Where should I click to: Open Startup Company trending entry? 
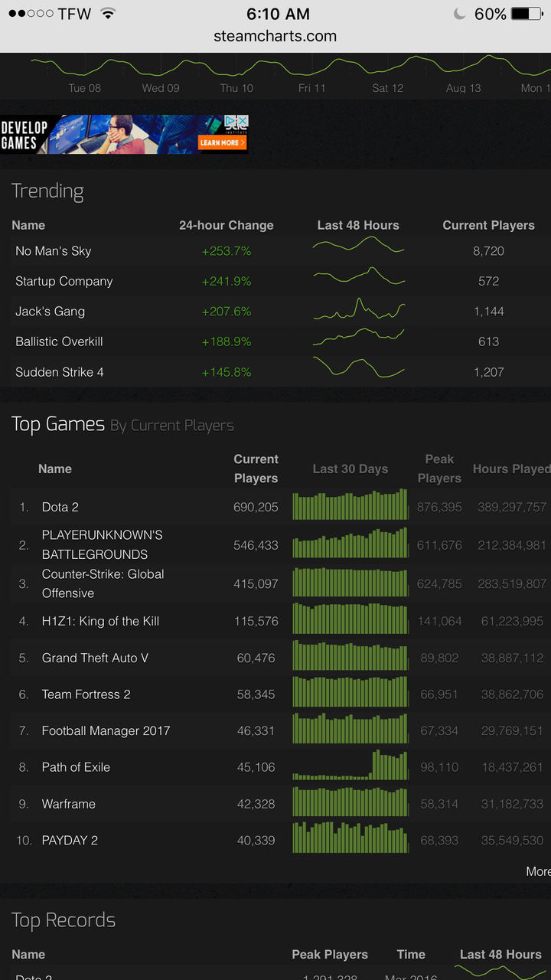pyautogui.click(x=64, y=281)
